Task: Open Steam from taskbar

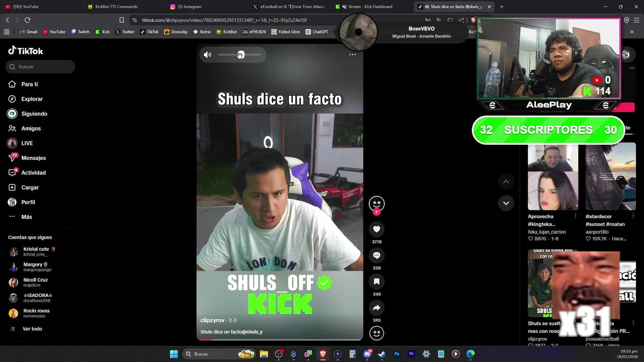Action: coord(382,354)
